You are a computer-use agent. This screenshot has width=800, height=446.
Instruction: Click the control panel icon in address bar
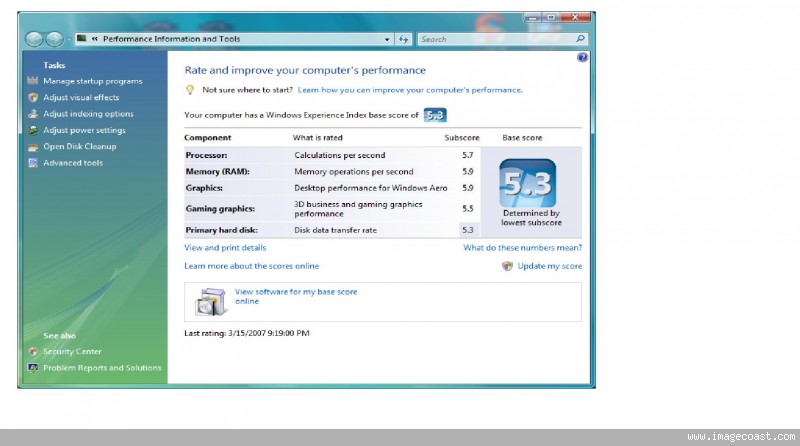81,38
